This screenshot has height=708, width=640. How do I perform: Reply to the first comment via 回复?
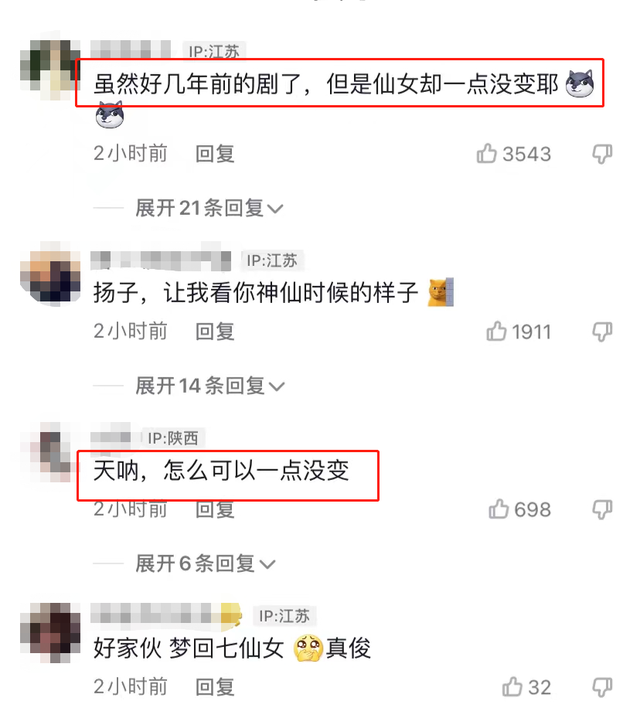(x=215, y=154)
